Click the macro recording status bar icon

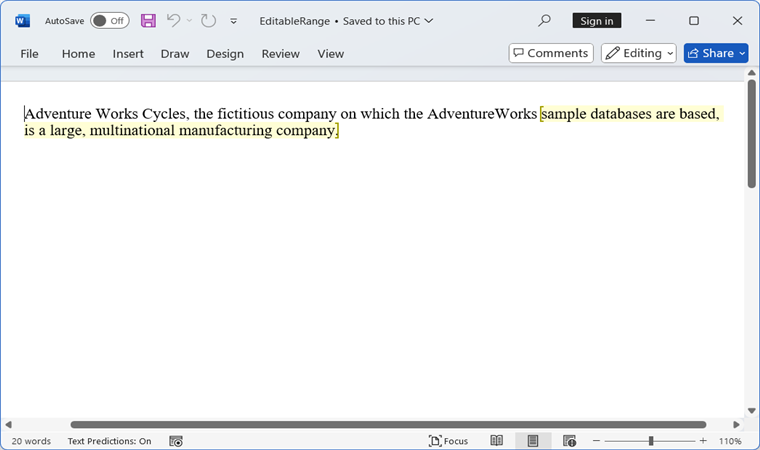[176, 441]
